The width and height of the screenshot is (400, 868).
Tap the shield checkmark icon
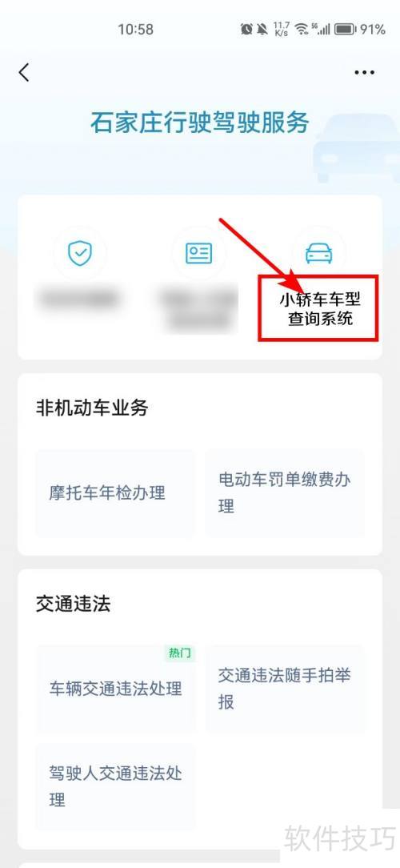coord(80,253)
